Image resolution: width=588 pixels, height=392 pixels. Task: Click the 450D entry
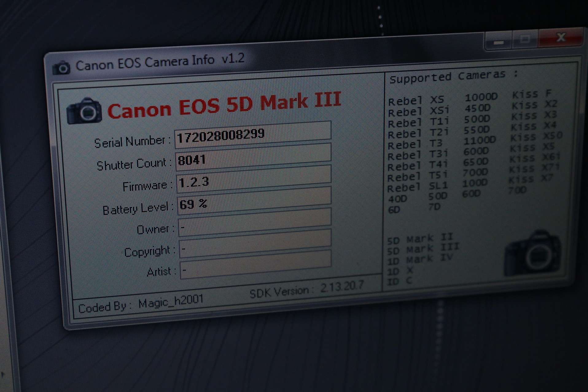(477, 108)
